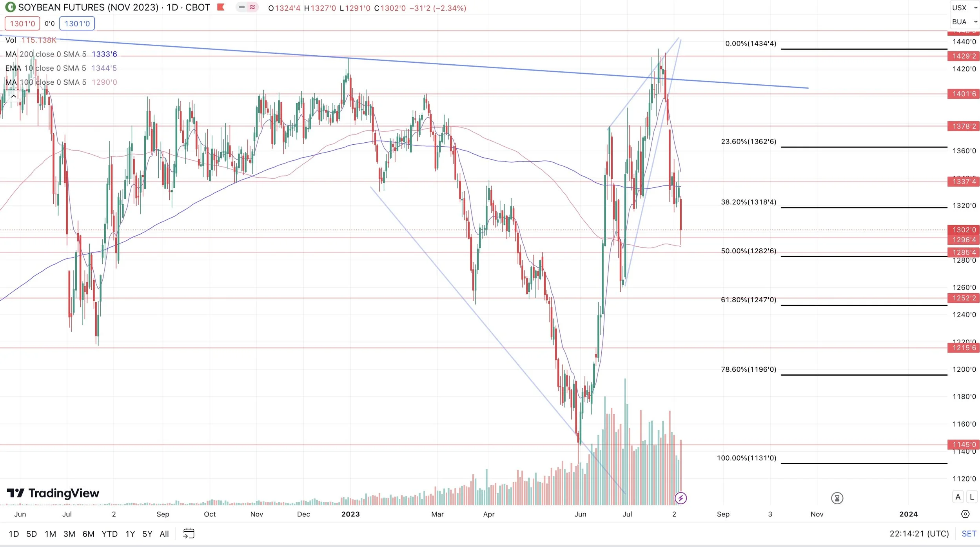Click the 22:14:21 UTC timezone clock
The width and height of the screenshot is (980, 547).
tap(919, 534)
